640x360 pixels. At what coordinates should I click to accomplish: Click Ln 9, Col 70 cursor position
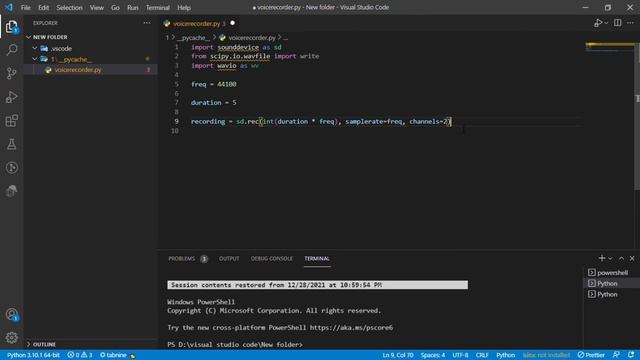(398, 355)
